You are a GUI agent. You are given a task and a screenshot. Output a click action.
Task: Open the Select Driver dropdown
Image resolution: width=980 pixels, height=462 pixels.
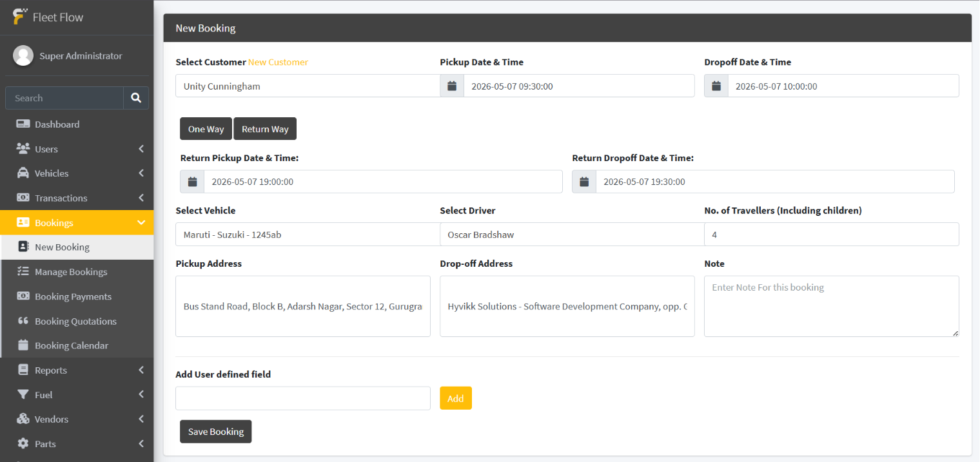tap(572, 235)
